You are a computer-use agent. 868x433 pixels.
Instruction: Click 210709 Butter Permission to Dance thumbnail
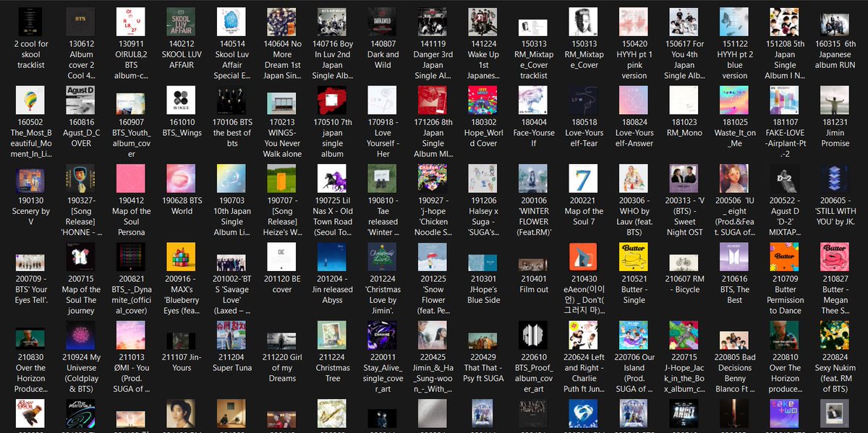pos(786,257)
